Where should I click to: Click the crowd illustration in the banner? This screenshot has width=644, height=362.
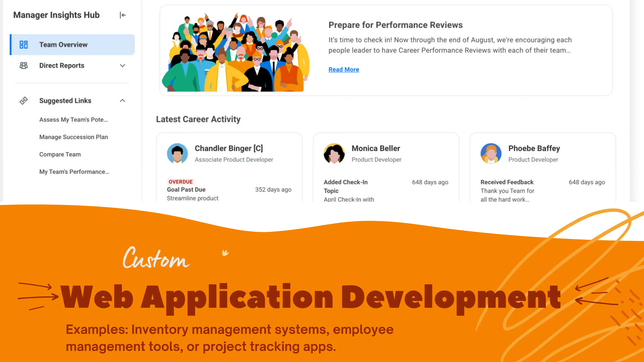pos(236,52)
